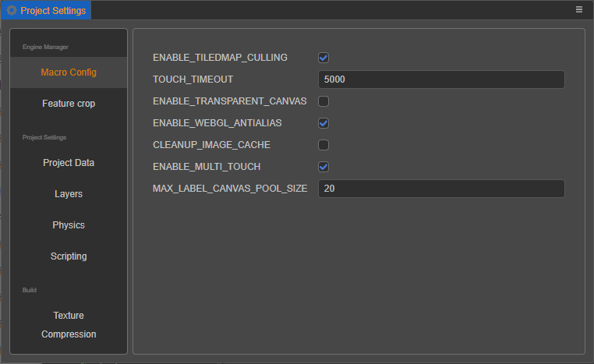Enable the ENABLE_TRANSPARENT_CANVAS checkbox

324,101
